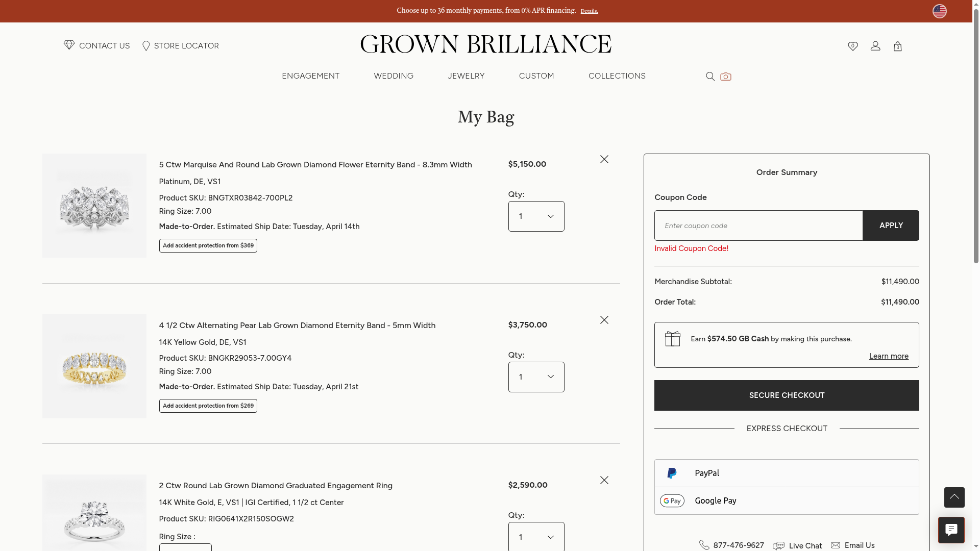
Task: Click the coupon code input field
Action: pos(758,226)
